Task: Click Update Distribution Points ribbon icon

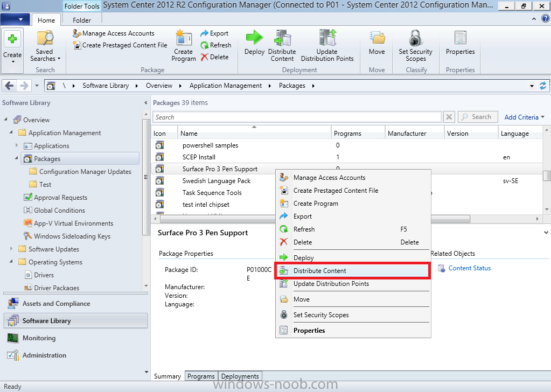Action: [x=327, y=46]
